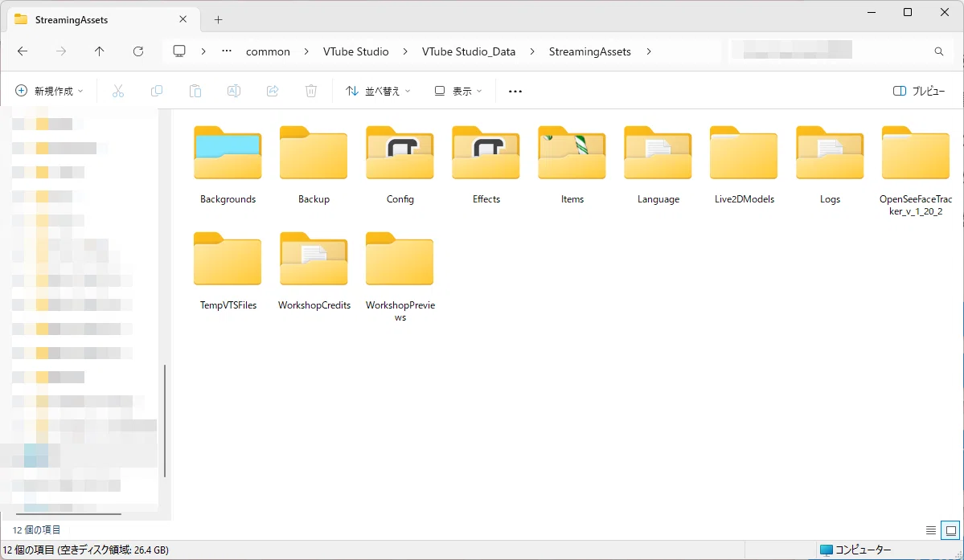Refresh the current folder view
The width and height of the screenshot is (964, 560).
click(x=138, y=51)
